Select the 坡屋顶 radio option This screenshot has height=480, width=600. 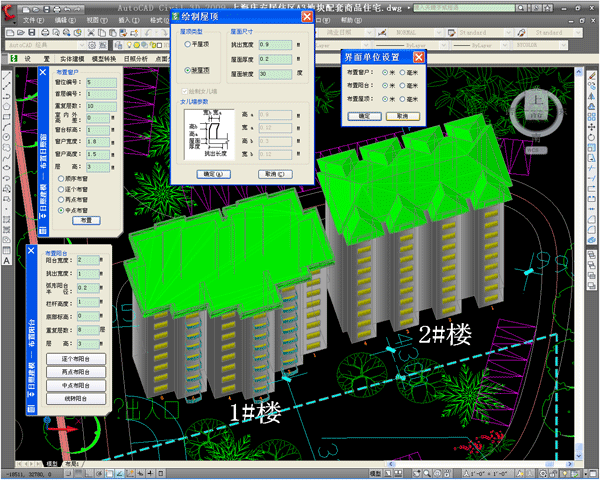tap(187, 69)
